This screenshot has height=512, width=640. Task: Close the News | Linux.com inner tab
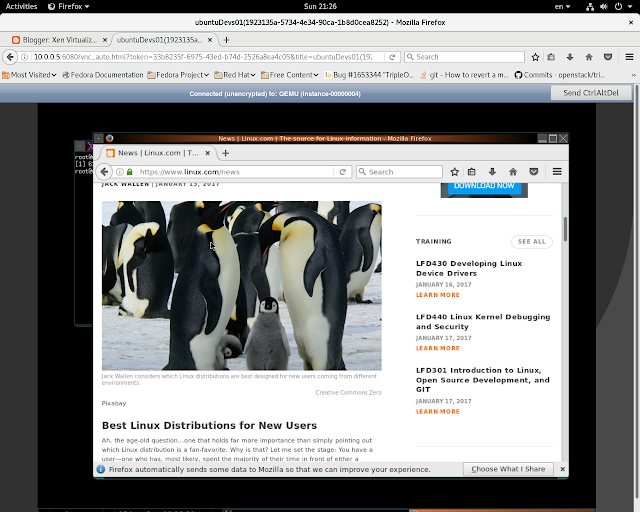[x=207, y=153]
